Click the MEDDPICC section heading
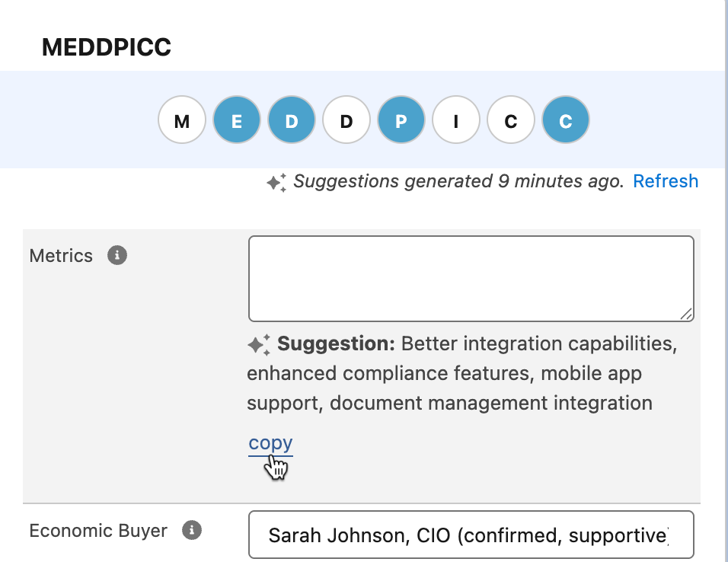 (107, 47)
